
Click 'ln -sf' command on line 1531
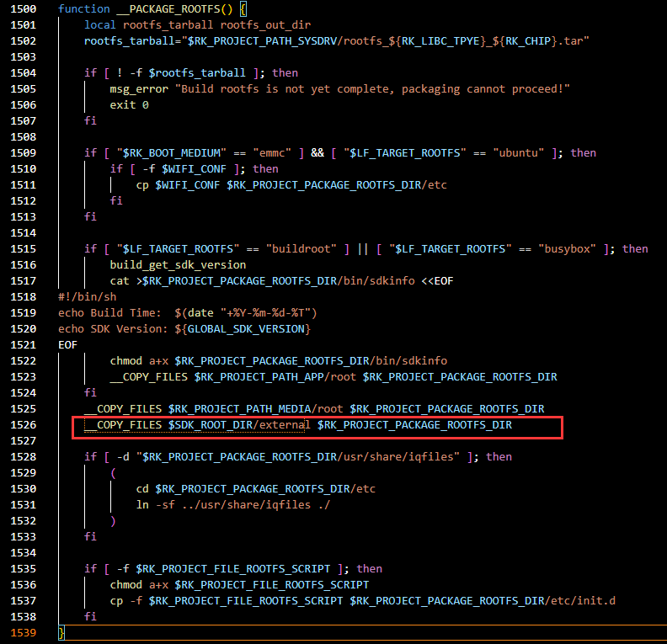(x=155, y=505)
